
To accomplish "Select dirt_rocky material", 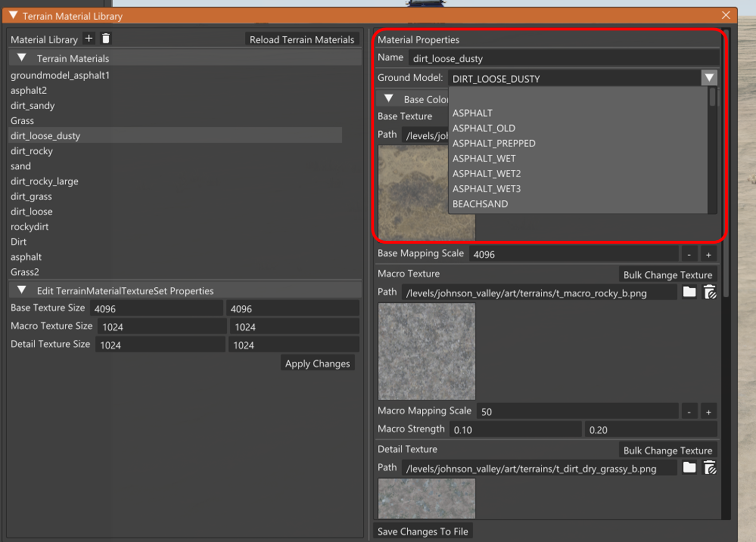I will (x=31, y=151).
